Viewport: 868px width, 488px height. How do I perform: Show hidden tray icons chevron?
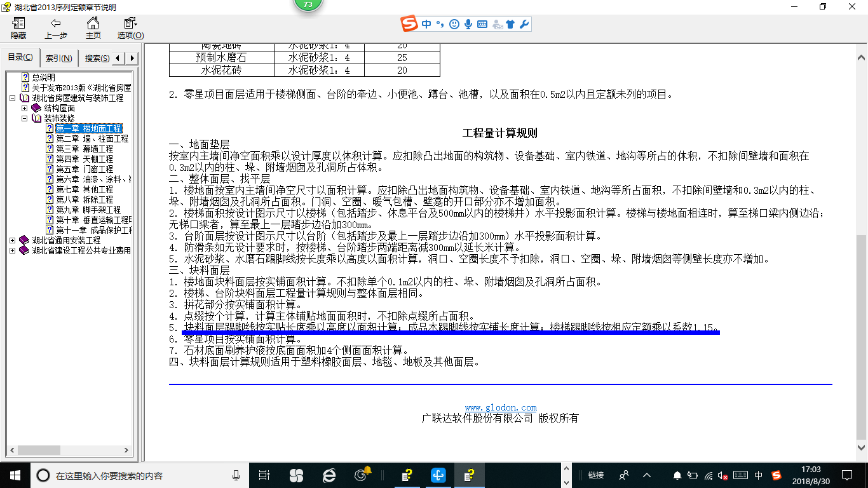coord(647,475)
